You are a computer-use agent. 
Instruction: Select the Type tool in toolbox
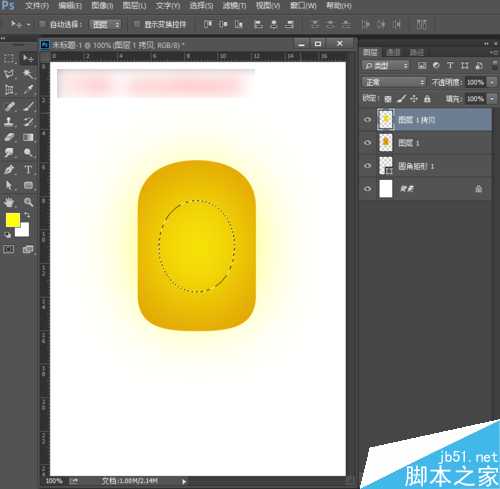click(28, 169)
